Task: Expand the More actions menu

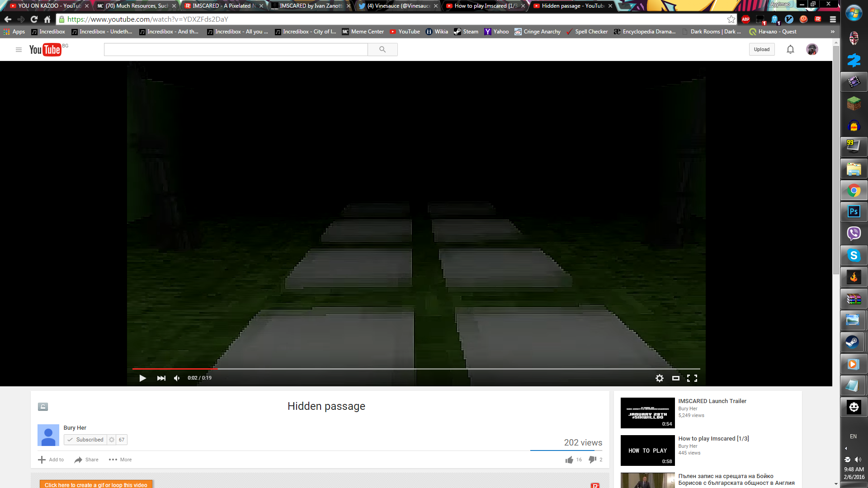Action: (120, 460)
